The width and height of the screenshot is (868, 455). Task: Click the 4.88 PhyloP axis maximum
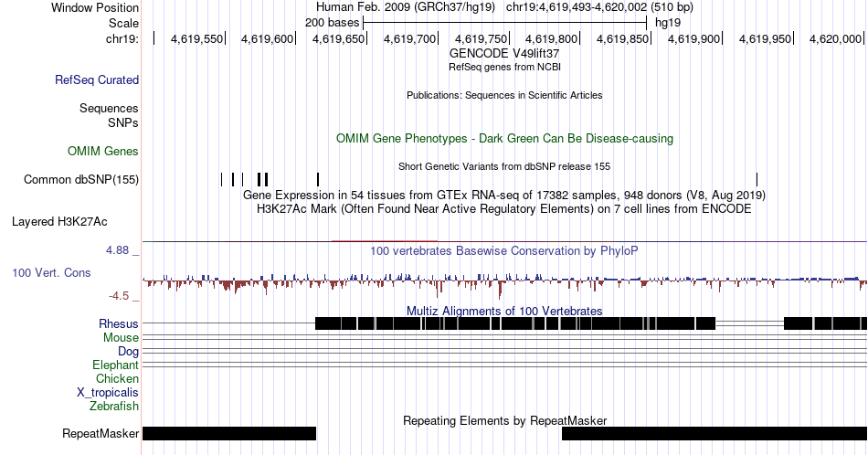tap(117, 250)
